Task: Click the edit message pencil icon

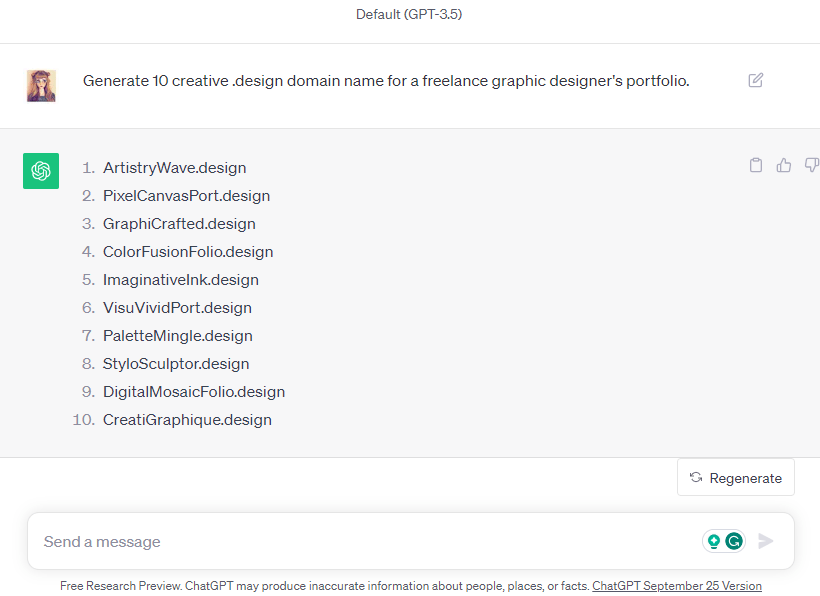Action: pyautogui.click(x=756, y=80)
